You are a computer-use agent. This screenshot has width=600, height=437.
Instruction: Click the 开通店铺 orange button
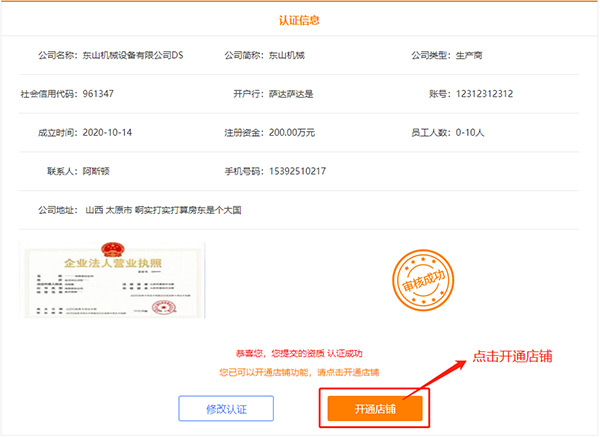click(375, 409)
